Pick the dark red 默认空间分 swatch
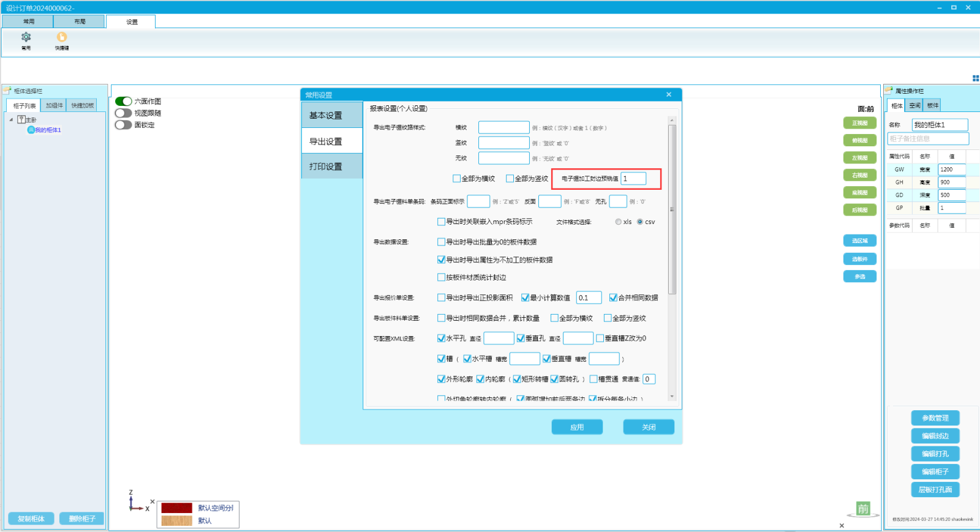 [176, 508]
